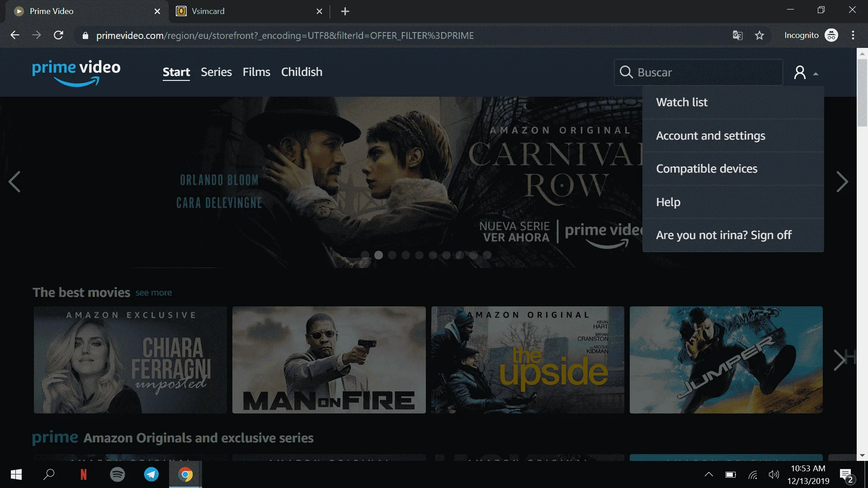Open Jumper movie thumbnail
868x488 pixels.
click(726, 360)
